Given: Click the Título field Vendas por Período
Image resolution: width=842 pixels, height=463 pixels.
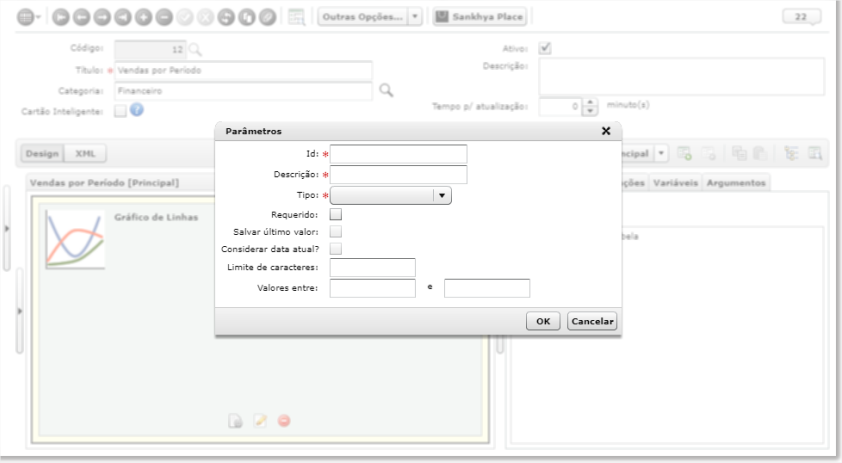Looking at the screenshot, I should coord(243,71).
